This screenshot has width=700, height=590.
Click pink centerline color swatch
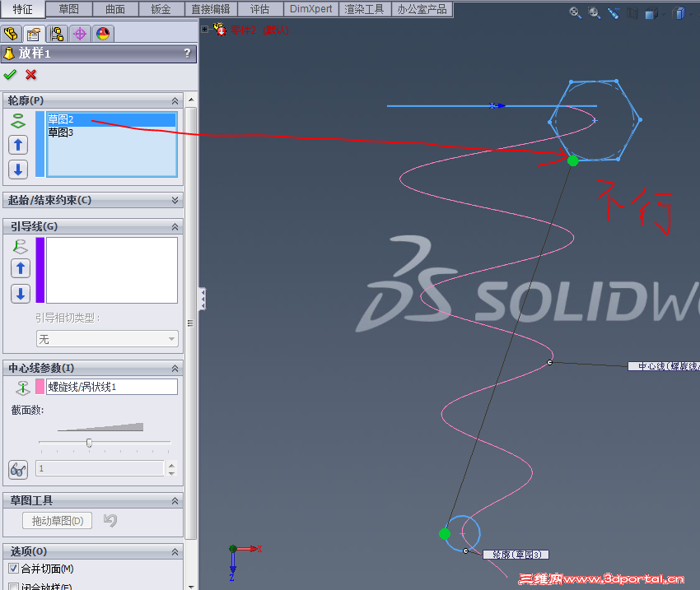pos(40,387)
